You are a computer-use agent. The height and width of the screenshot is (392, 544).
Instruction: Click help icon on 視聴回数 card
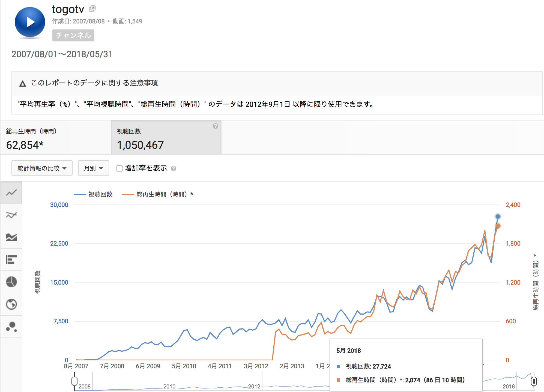click(x=216, y=126)
